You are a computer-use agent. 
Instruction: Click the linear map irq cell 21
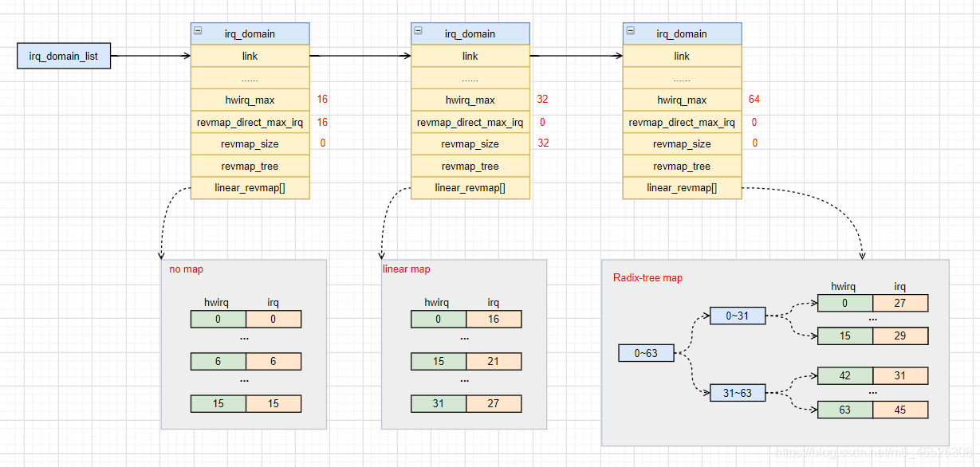pyautogui.click(x=494, y=362)
